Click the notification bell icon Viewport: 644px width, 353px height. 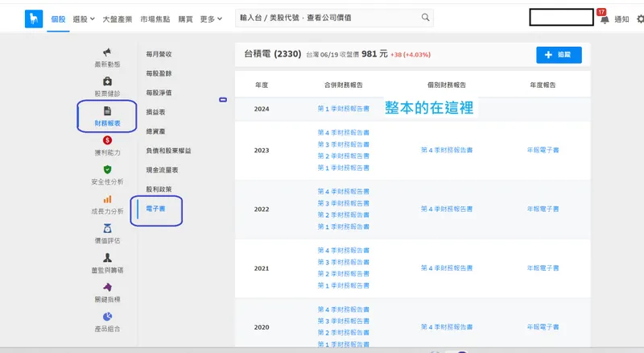pyautogui.click(x=604, y=18)
